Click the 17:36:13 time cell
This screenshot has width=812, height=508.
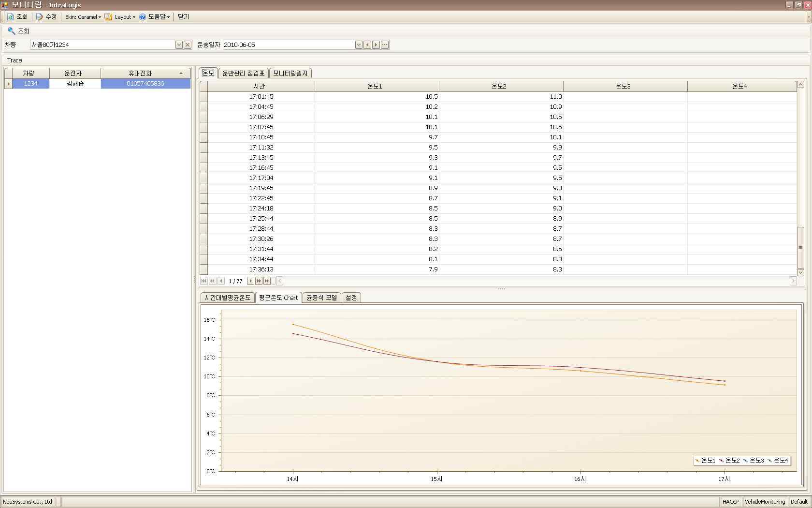pos(261,269)
